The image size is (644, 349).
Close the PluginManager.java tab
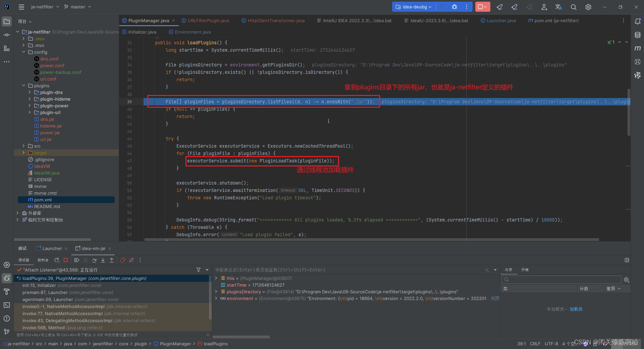coord(173,20)
